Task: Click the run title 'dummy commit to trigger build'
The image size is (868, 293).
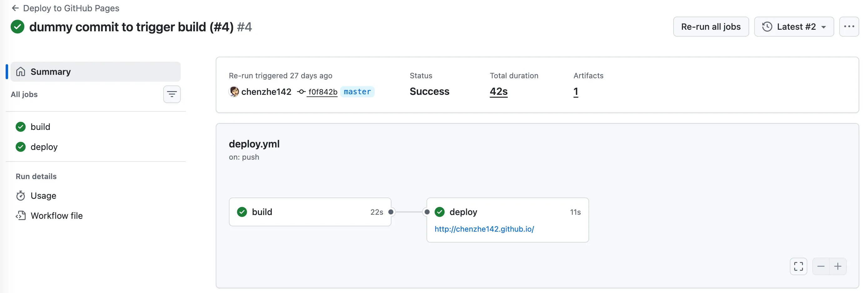Action: [x=131, y=27]
